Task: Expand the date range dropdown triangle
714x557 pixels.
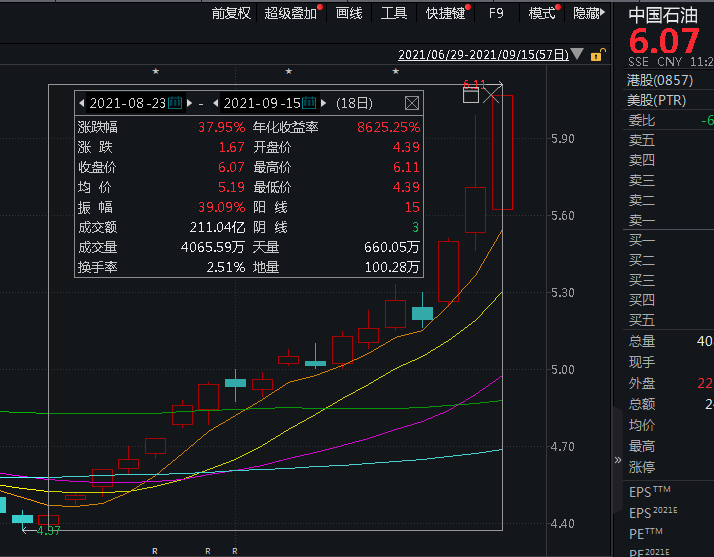Action: 577,55
